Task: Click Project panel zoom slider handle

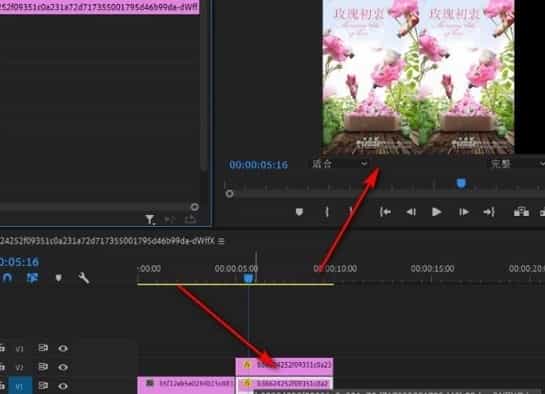Action: 194,207
